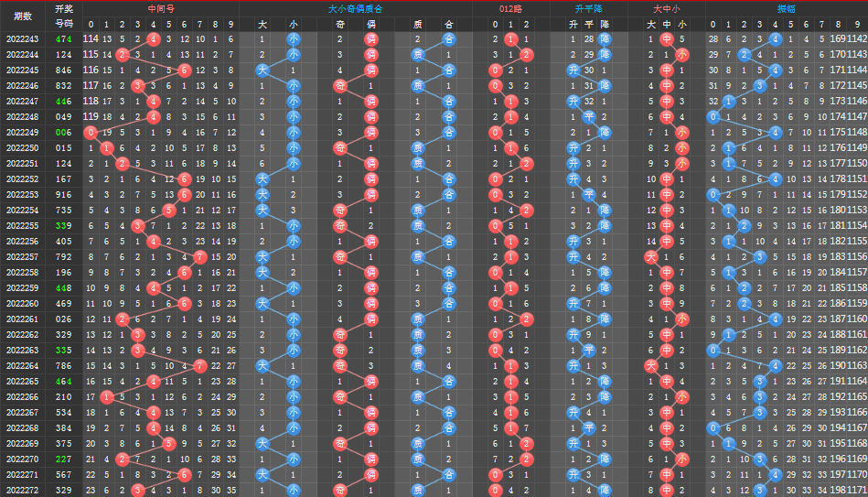
Task: Click the 期数 column header
Action: tap(23, 16)
